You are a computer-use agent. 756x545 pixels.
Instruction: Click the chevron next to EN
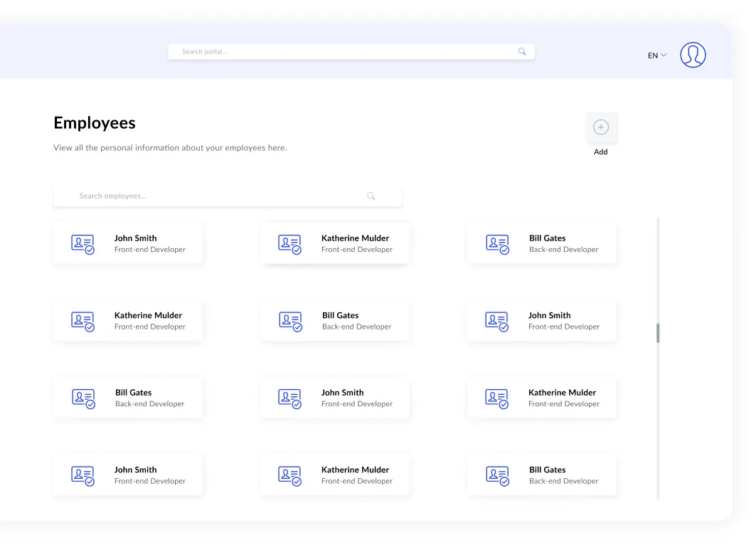coord(664,55)
